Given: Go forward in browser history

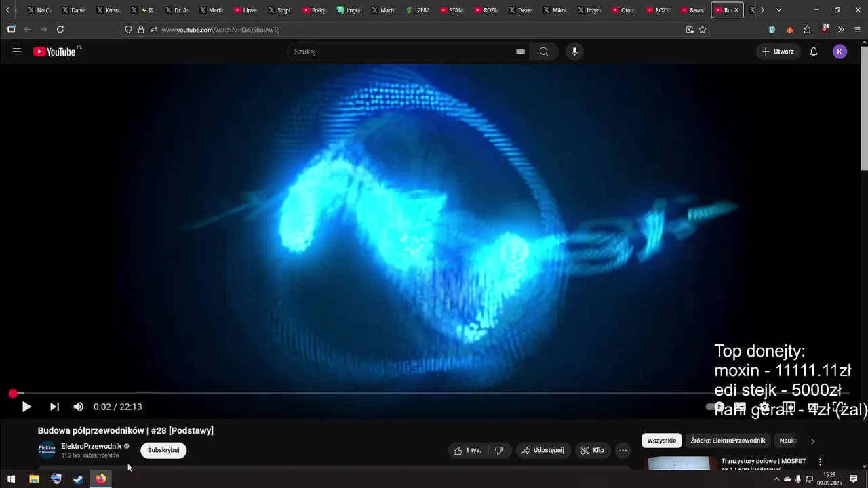Looking at the screenshot, I should (x=44, y=30).
